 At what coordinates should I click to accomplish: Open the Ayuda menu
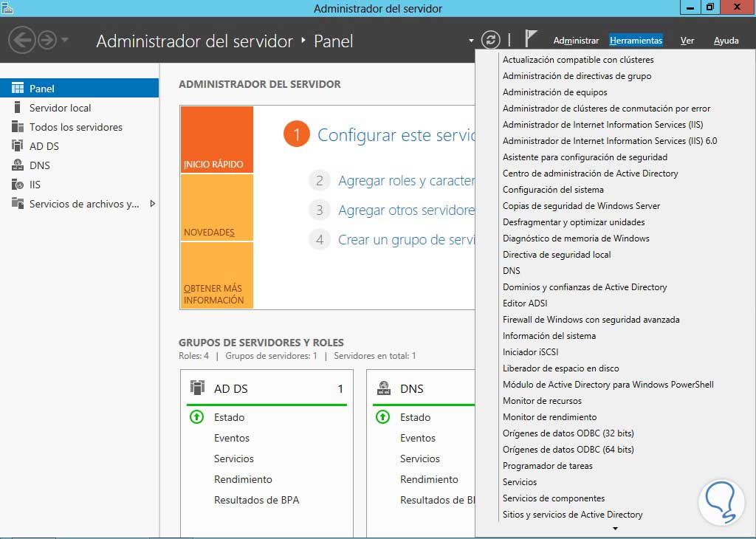(726, 41)
